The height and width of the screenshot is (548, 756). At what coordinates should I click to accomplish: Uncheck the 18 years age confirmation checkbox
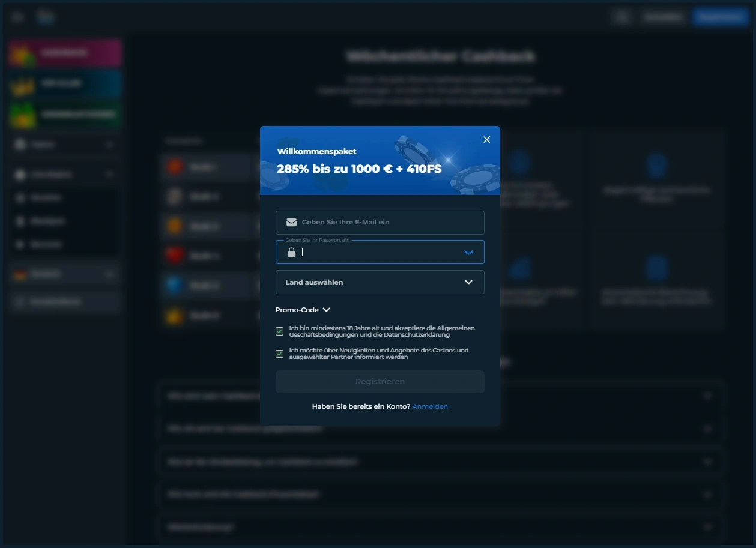(279, 331)
